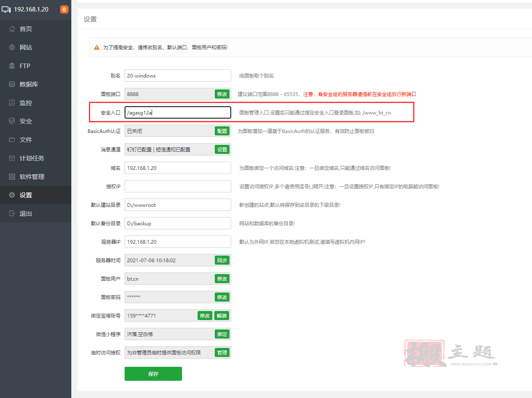The height and width of the screenshot is (398, 532).
Task: Click the 网站和数据库的备份目录 hint text
Action: tap(267, 223)
